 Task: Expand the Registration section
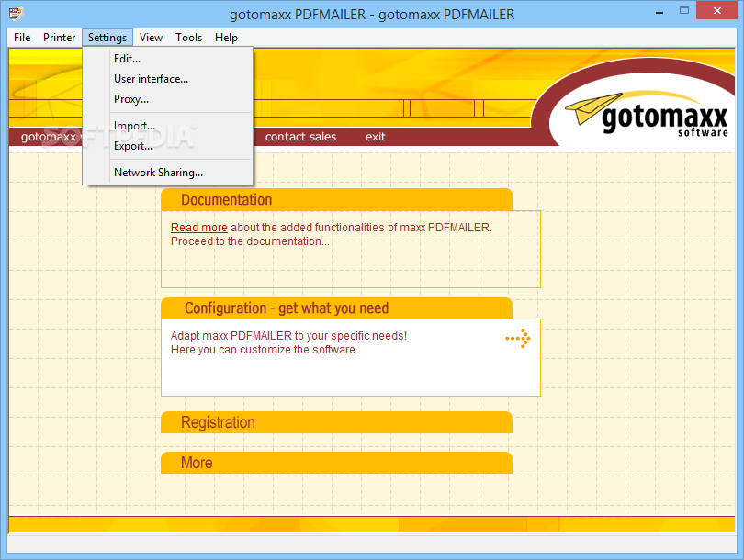tap(336, 422)
